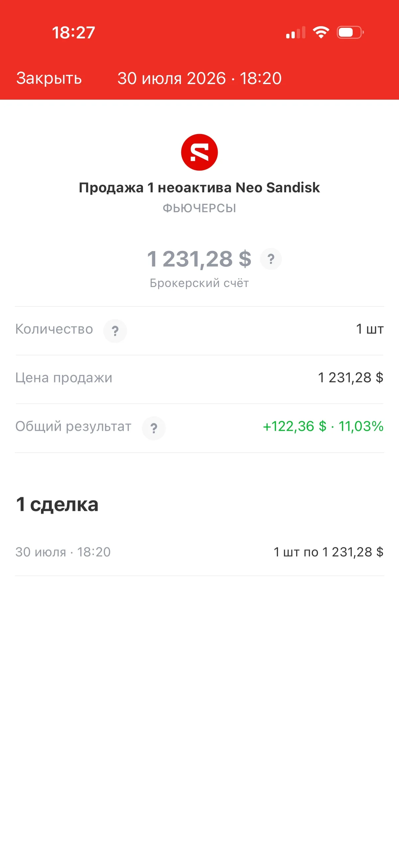Select the ФЬЮЧЕРСЫ category label
Viewport: 399px width, 868px height.
click(199, 208)
